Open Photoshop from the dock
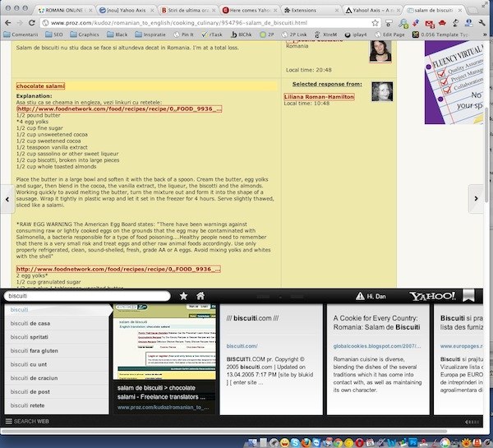493x448 pixels. (x=412, y=442)
